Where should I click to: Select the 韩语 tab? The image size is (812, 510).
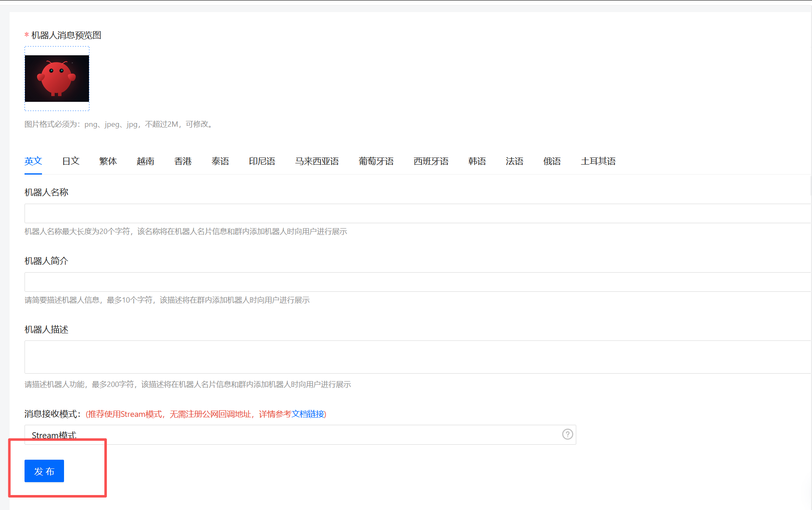click(x=477, y=161)
